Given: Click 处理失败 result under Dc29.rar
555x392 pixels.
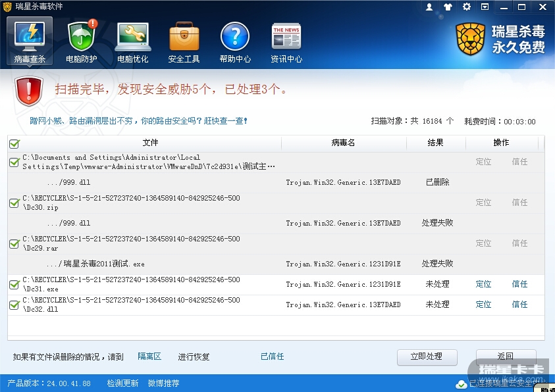Looking at the screenshot, I should [438, 264].
